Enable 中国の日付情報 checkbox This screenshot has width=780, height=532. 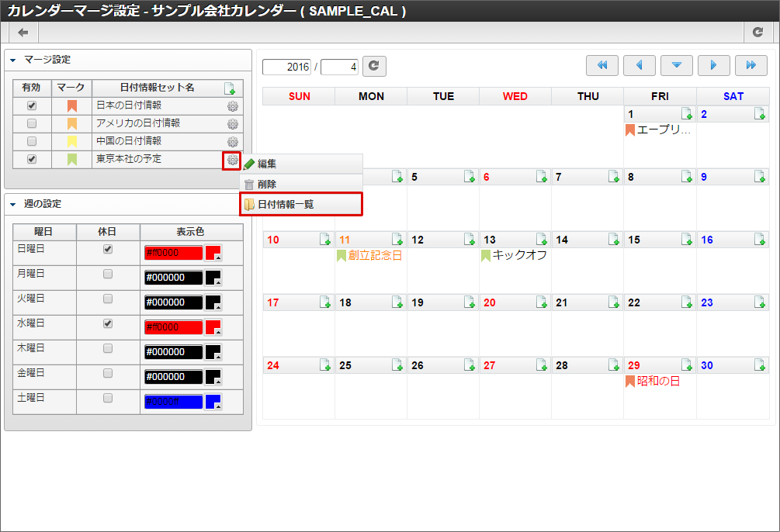pyautogui.click(x=32, y=142)
